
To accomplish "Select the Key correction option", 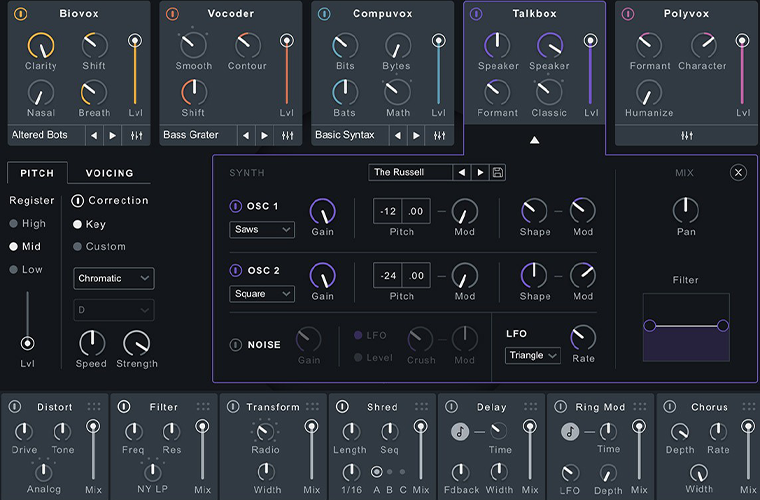I will (89, 224).
